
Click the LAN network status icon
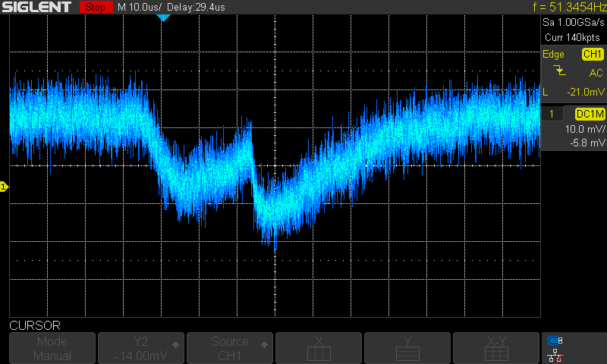(x=555, y=356)
